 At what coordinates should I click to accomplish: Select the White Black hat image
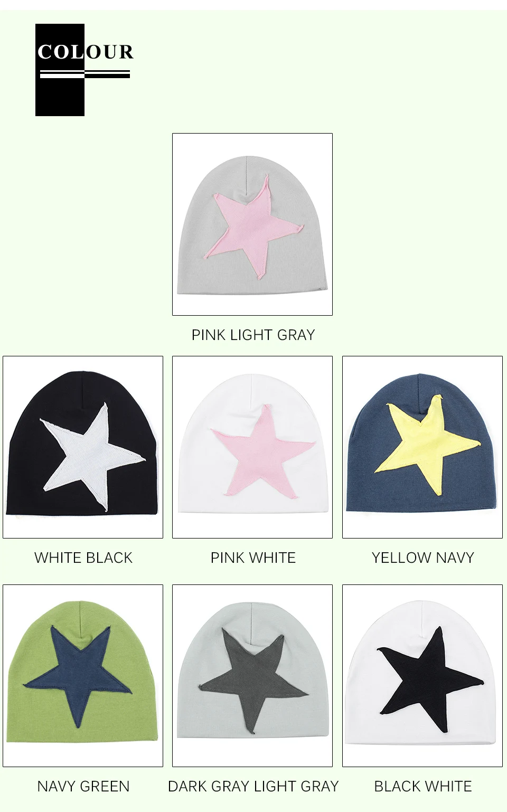(83, 447)
